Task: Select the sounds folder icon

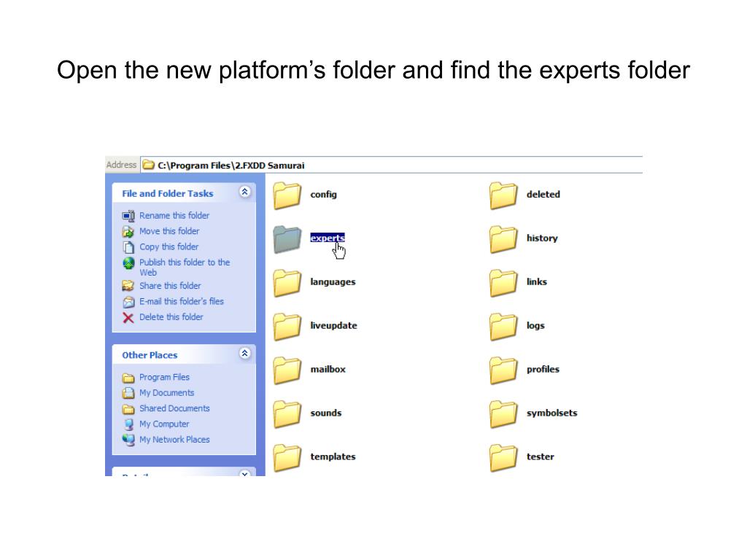Action: [x=287, y=414]
